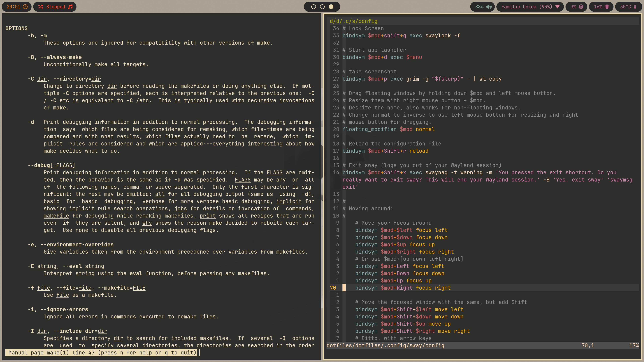Screen dimensions: 644x362
Task: Switch to the first workspace circle
Action: (313, 7)
